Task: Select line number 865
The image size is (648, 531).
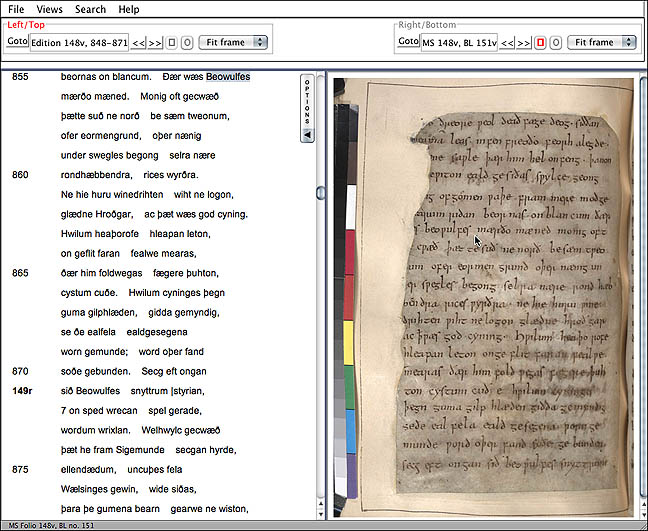Action: pyautogui.click(x=20, y=273)
